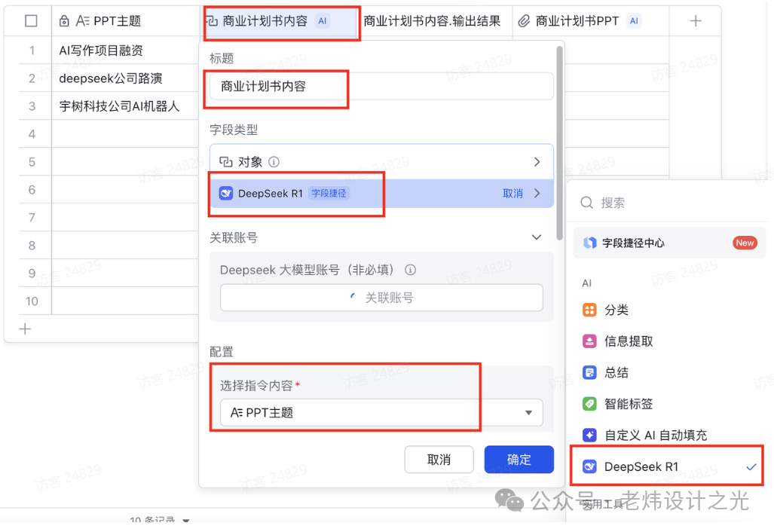Click 取消 link in DeepSeek R1 row
774x532 pixels.
coord(512,194)
